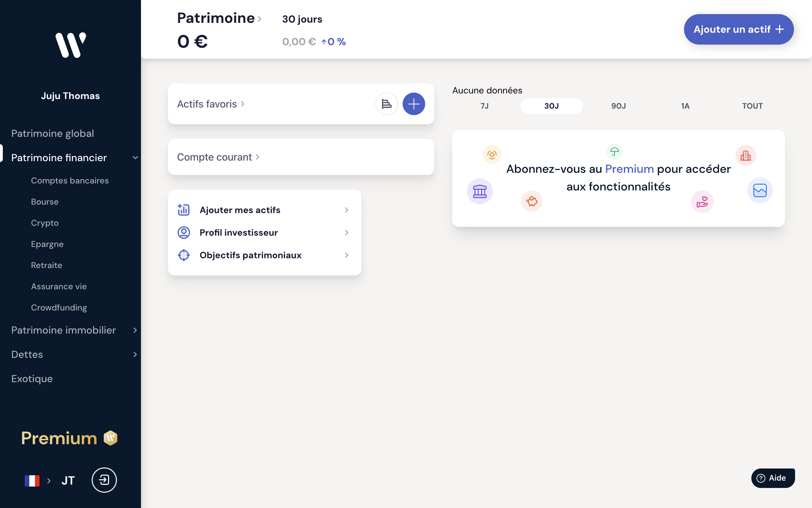Go to Crowdfunding
This screenshot has width=812, height=508.
pos(59,307)
